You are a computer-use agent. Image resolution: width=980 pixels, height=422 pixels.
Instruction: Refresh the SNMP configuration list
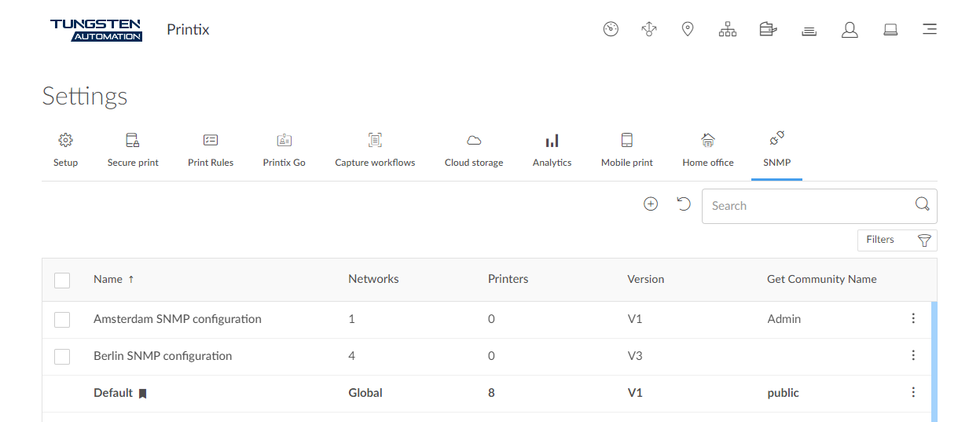point(684,204)
